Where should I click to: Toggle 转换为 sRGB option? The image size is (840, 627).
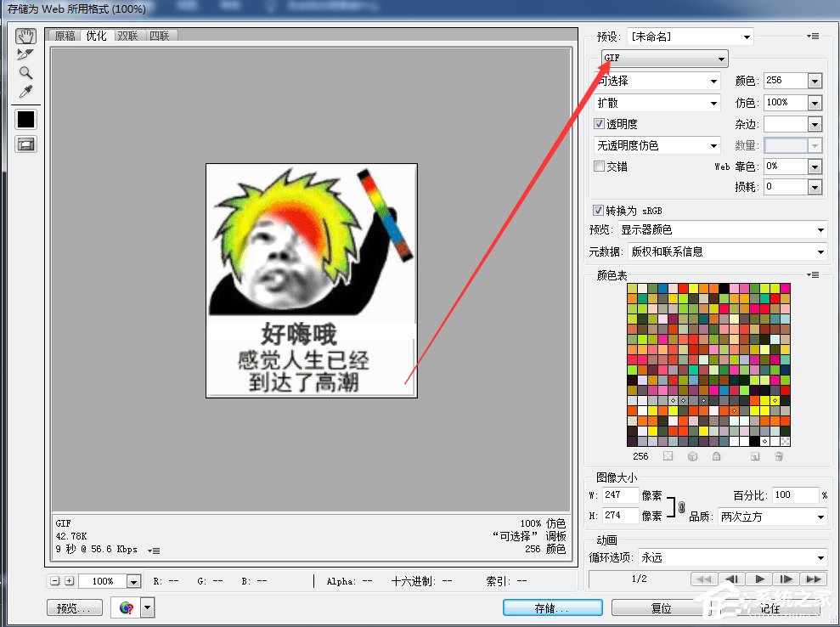click(x=600, y=210)
